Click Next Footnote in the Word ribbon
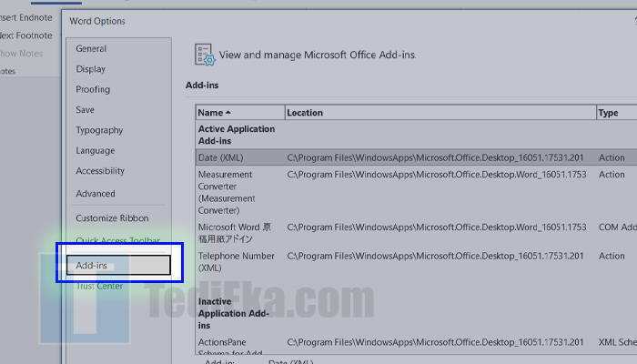Screen dimensions: 637x364 pos(26,35)
